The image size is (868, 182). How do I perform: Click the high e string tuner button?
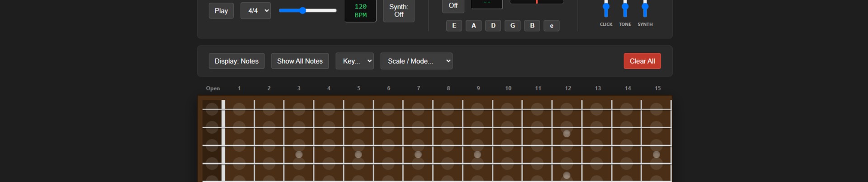point(552,26)
